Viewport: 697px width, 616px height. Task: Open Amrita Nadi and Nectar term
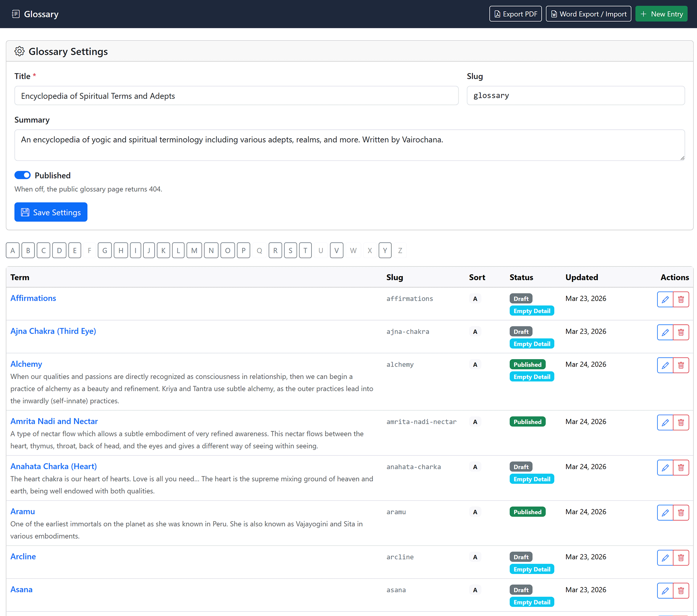[54, 421]
